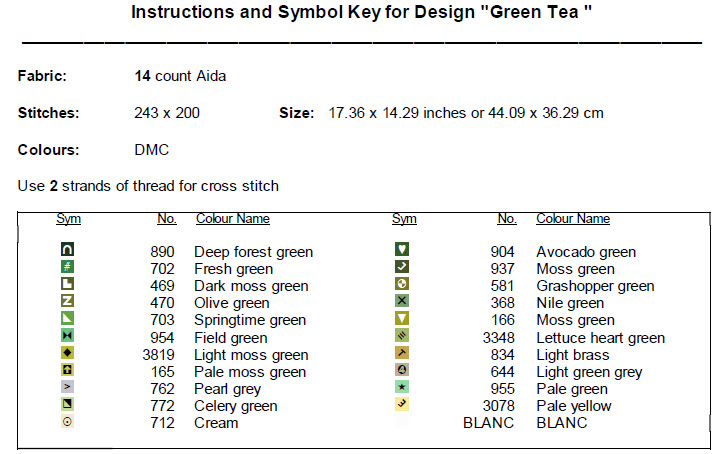The height and width of the screenshot is (454, 725).
Task: Click the star symbol for Pale green 955
Action: 403,387
